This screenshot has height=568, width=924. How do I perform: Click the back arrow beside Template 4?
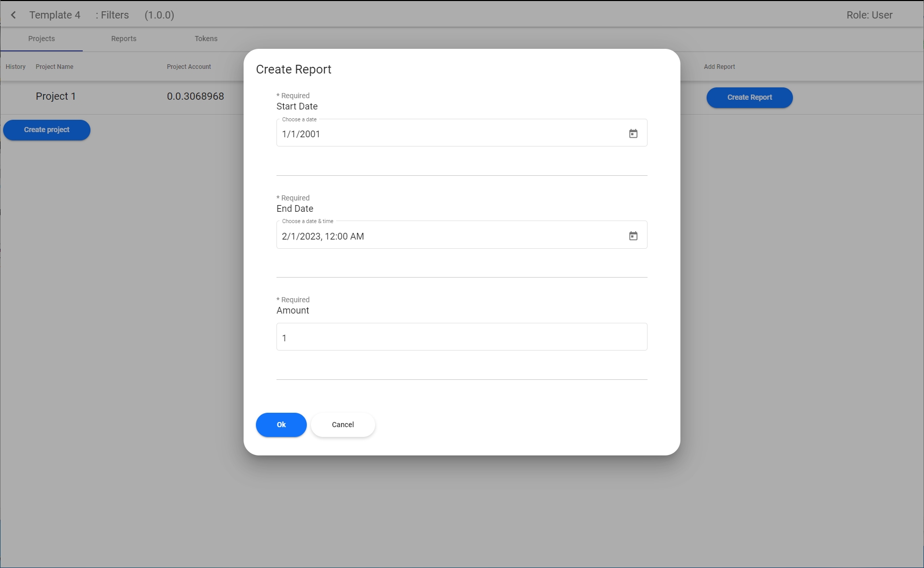click(13, 15)
